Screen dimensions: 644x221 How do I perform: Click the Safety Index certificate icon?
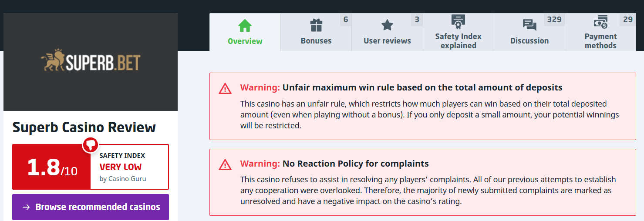coord(458,21)
